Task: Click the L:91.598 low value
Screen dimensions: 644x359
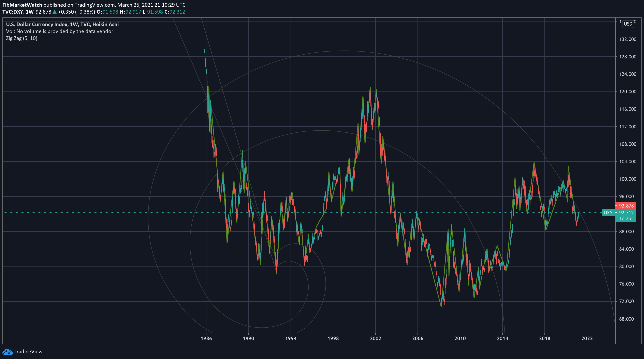Action: tap(153, 12)
